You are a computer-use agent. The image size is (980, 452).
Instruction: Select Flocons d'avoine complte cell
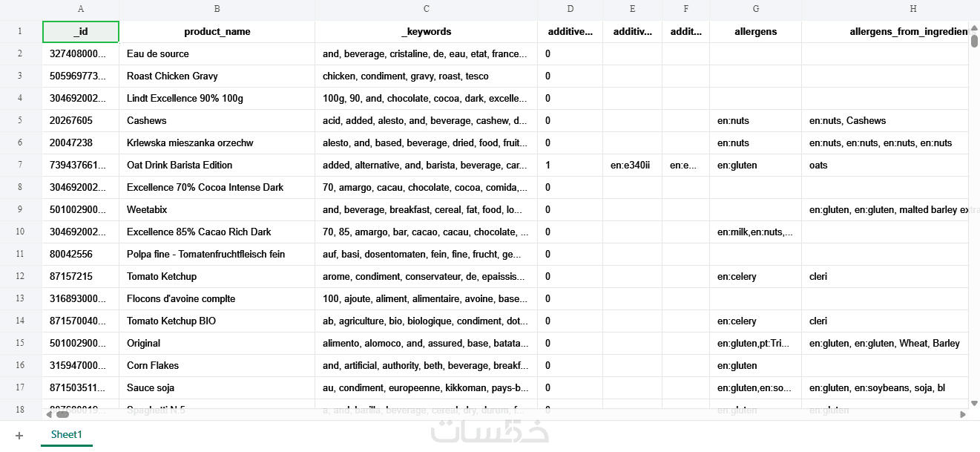click(217, 298)
